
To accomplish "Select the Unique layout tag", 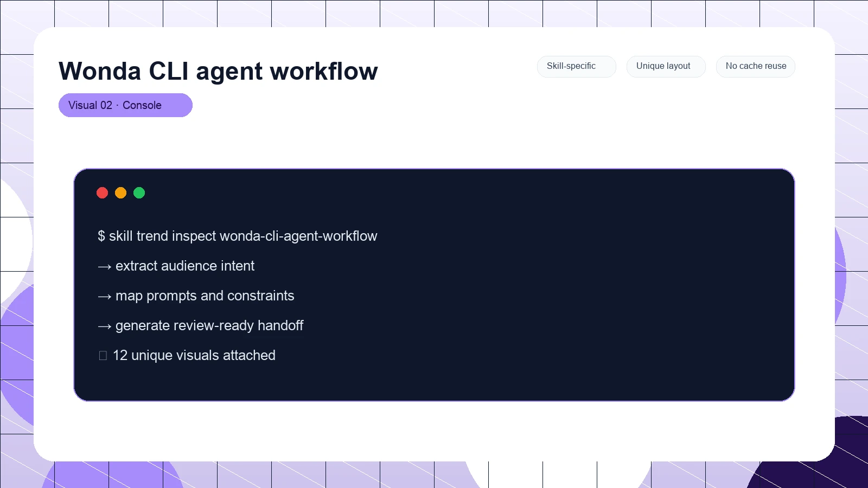I will point(666,66).
